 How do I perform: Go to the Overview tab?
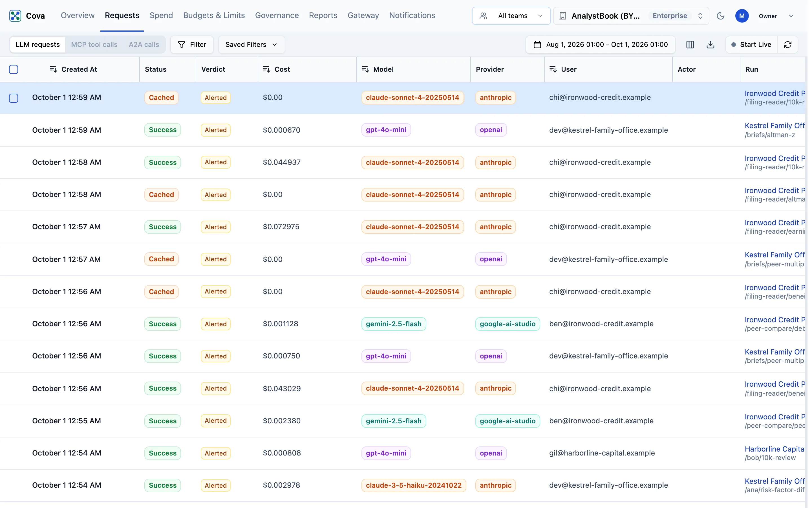(78, 16)
